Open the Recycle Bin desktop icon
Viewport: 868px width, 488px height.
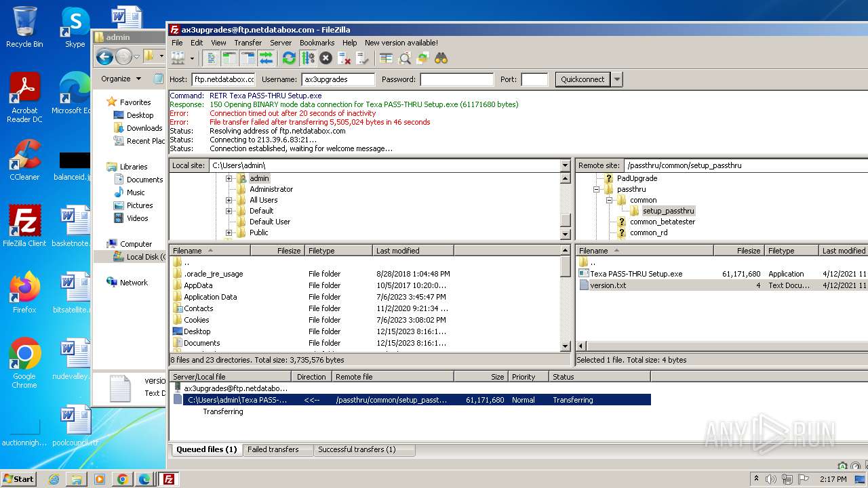pos(24,28)
